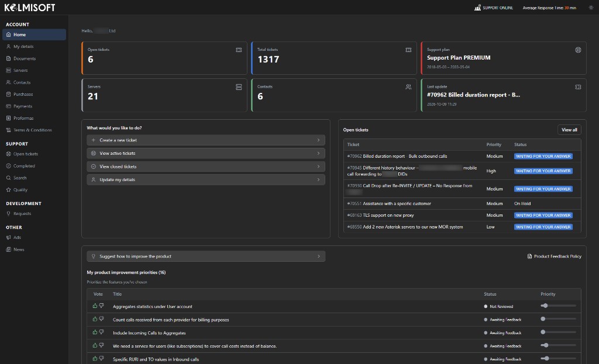Thumbs up Specific RURI and TO values
Image resolution: width=599 pixels, height=364 pixels.
point(95,358)
